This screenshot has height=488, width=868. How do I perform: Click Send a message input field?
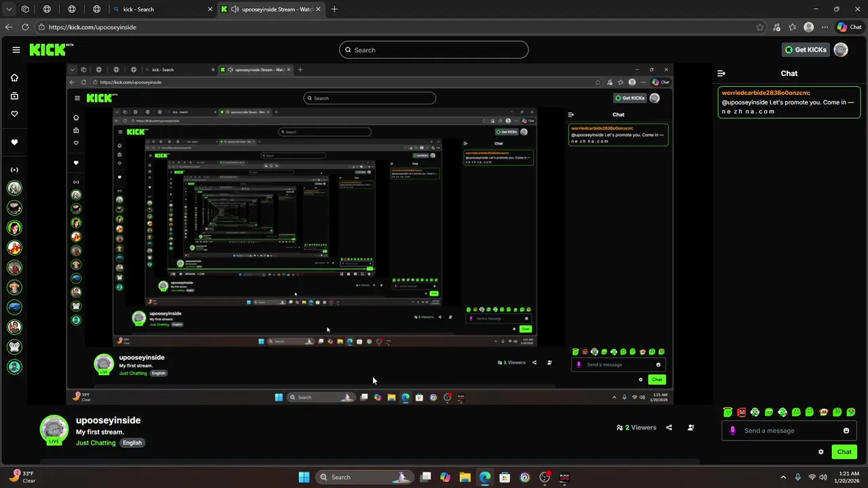pyautogui.click(x=789, y=430)
